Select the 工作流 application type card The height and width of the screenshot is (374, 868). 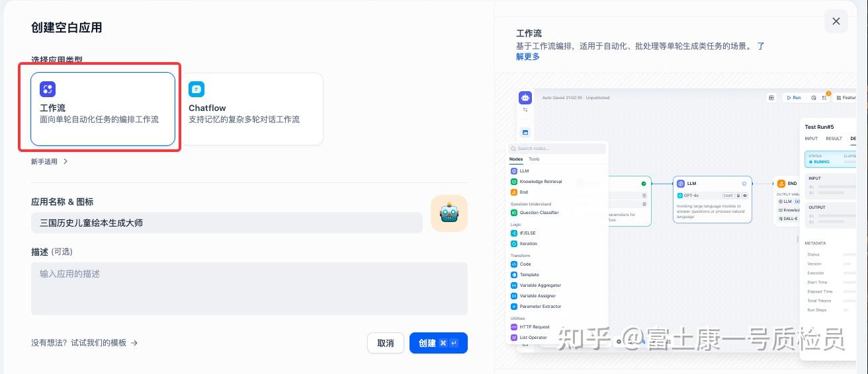(103, 109)
